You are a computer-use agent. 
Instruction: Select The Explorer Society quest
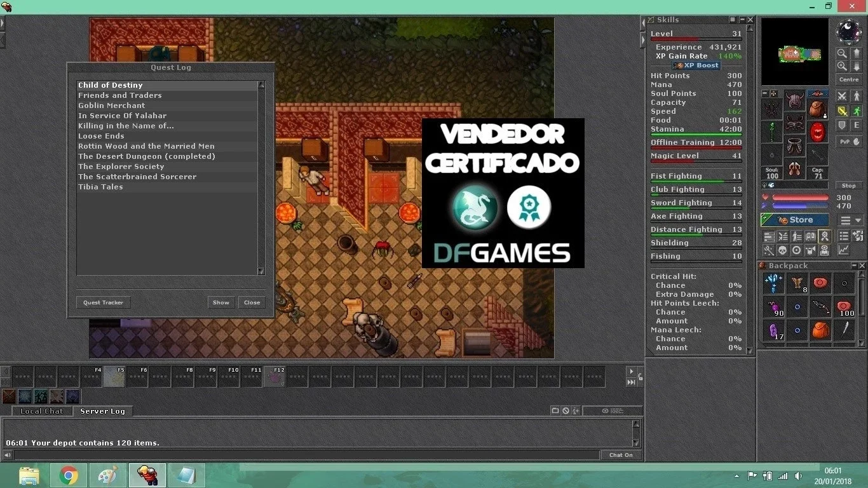[x=166, y=166]
